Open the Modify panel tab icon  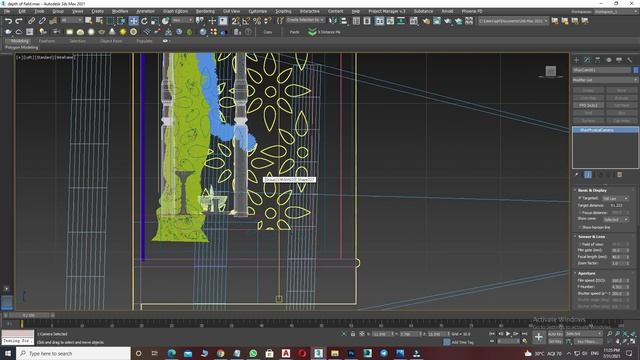587,60
